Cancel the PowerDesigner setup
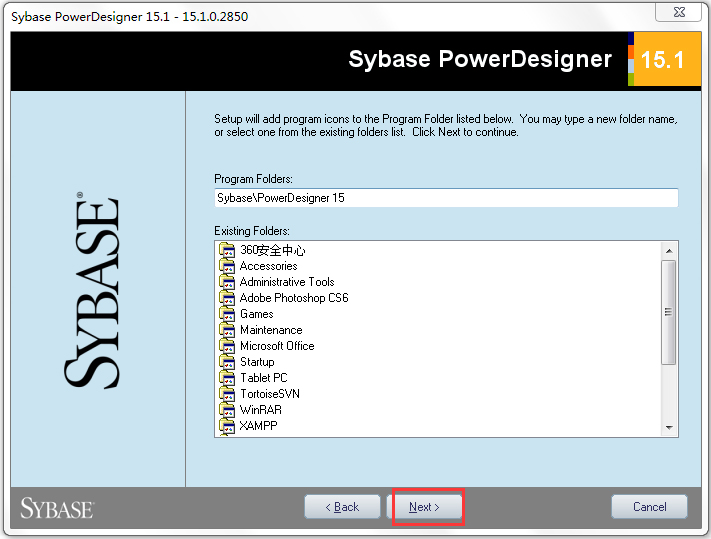 click(x=649, y=507)
